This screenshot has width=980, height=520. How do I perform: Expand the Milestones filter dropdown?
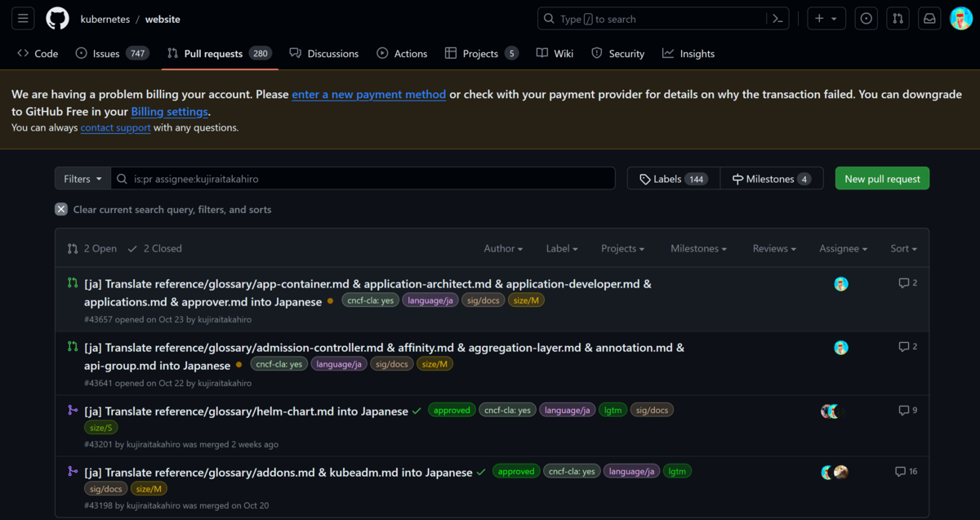(x=699, y=248)
